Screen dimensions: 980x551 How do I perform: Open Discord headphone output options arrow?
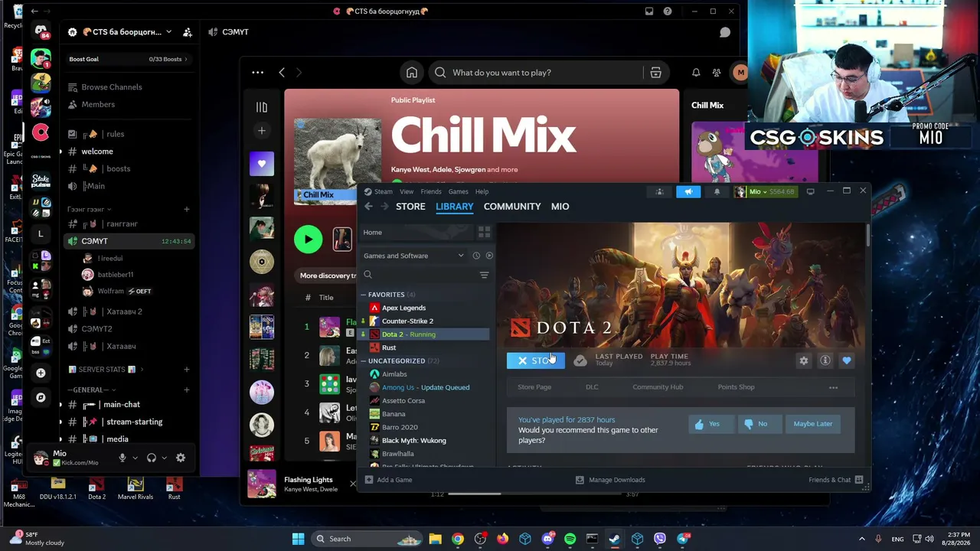[164, 458]
